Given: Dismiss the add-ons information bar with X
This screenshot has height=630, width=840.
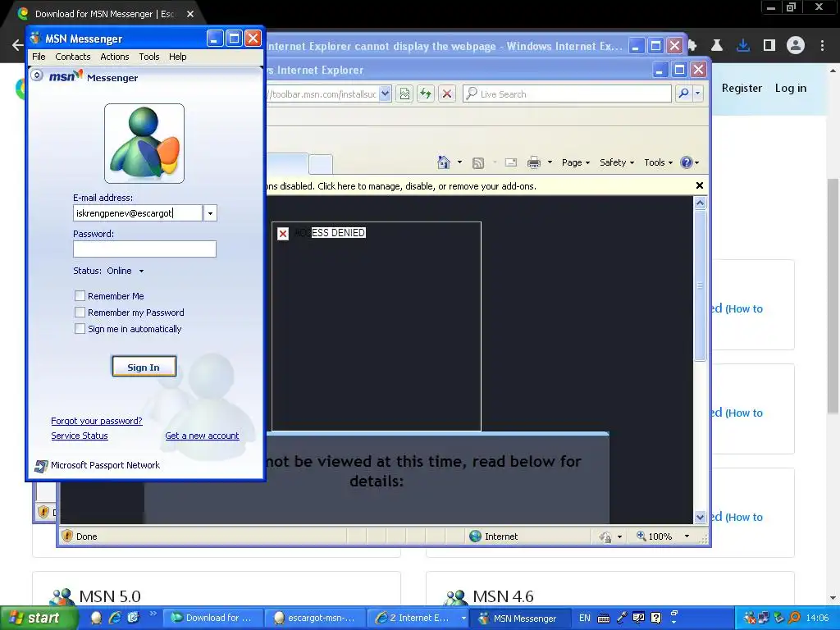Looking at the screenshot, I should click(x=699, y=185).
